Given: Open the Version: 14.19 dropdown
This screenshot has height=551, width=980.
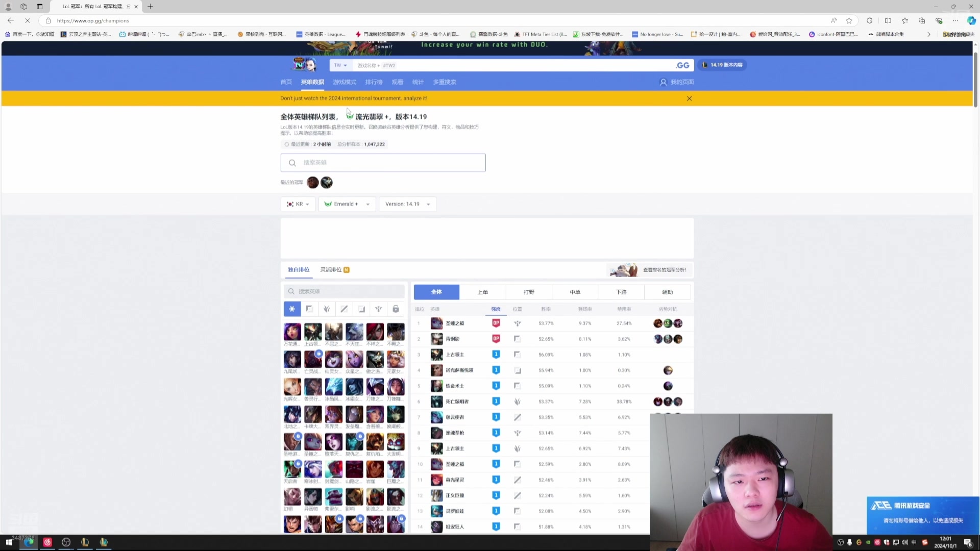Looking at the screenshot, I should click(407, 204).
